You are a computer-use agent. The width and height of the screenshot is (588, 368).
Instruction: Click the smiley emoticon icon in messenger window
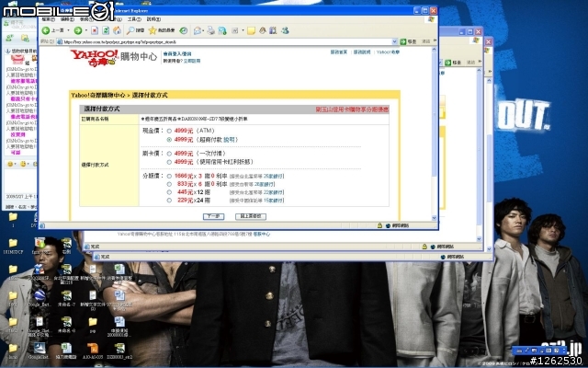[10, 164]
